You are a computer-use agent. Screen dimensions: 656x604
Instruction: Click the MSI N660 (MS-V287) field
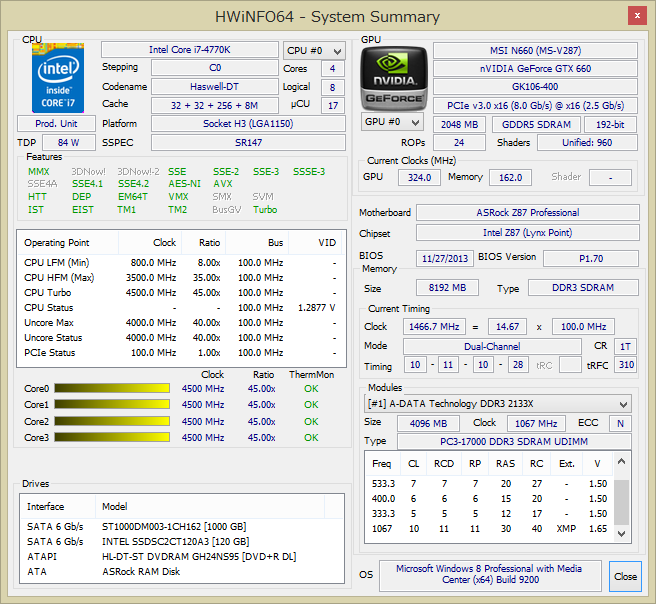pyautogui.click(x=535, y=51)
